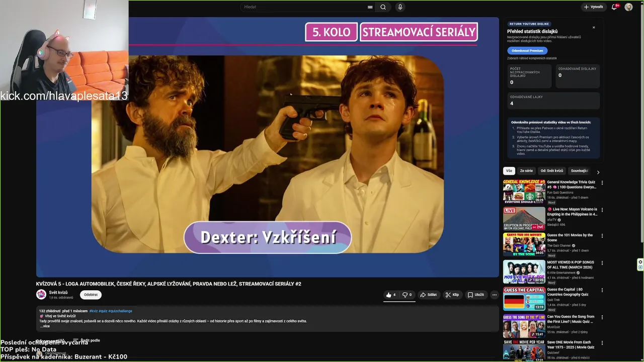This screenshot has height=362, width=644.
Task: Open the on-screen keyboard icon in search box
Action: pyautogui.click(x=370, y=7)
